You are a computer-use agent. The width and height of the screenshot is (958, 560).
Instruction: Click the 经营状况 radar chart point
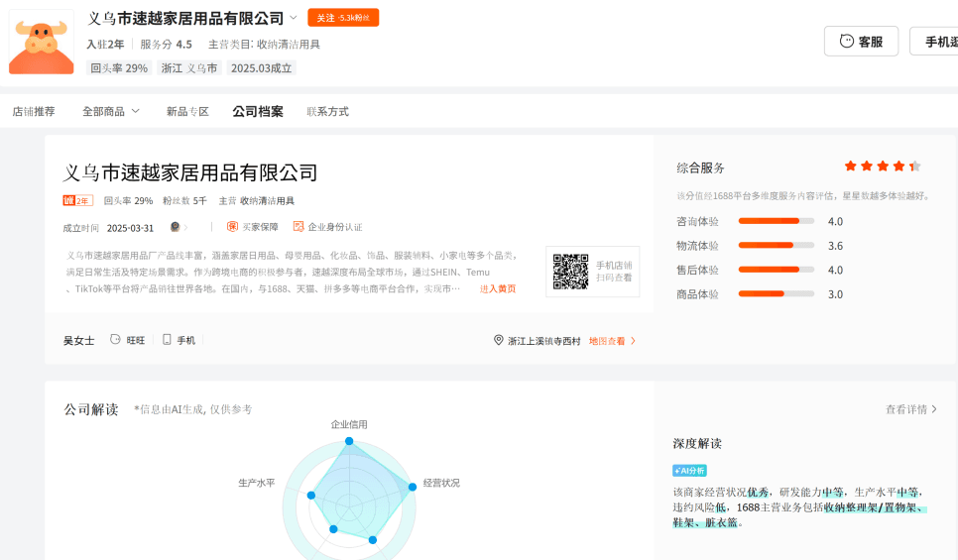[413, 487]
